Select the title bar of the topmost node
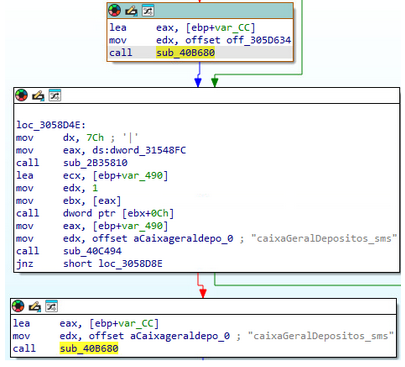The width and height of the screenshot is (405, 367). click(x=200, y=11)
